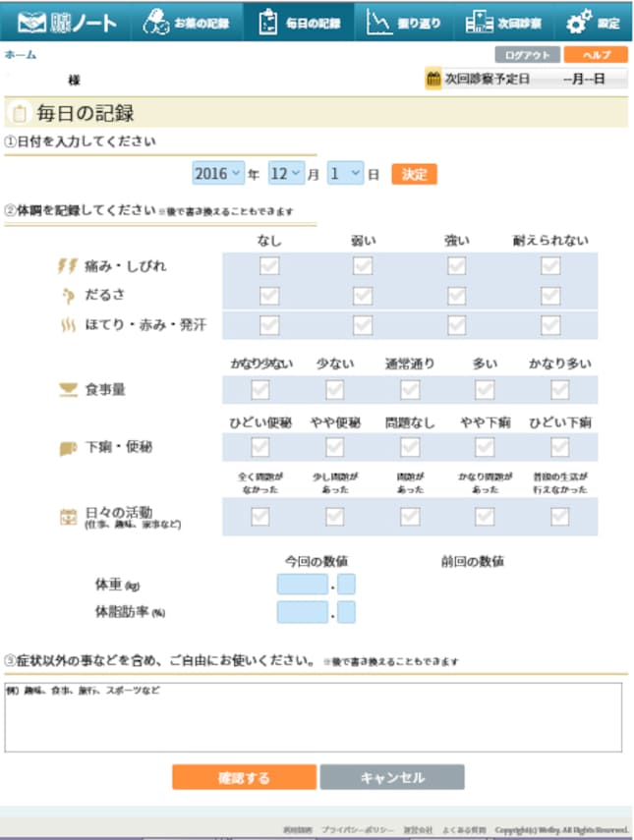This screenshot has width=634, height=840.
Task: Follow the ホーム breadcrumb link
Action: (21, 55)
